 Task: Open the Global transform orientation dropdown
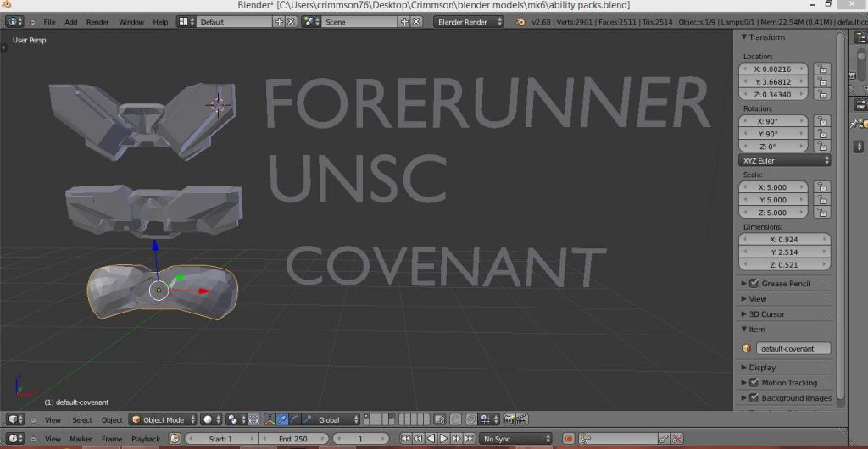click(x=337, y=419)
